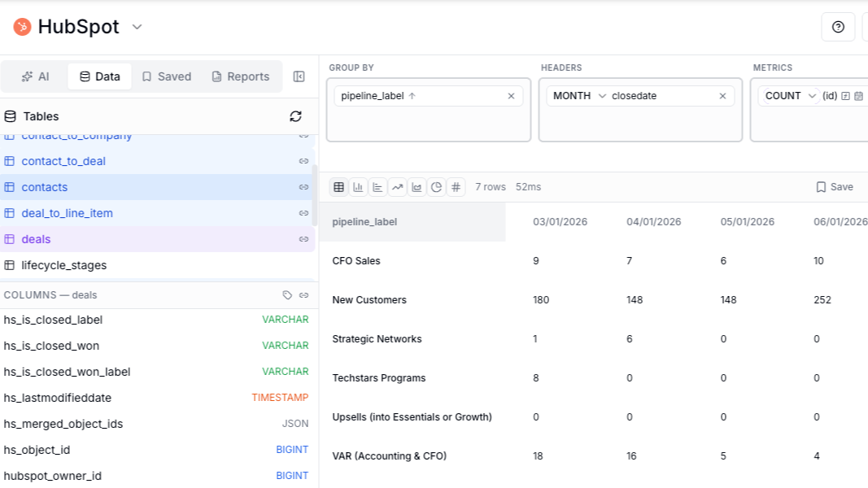Viewport: 868px width, 488px height.
Task: Select the hs_merged_object_ids column
Action: pyautogui.click(x=156, y=424)
